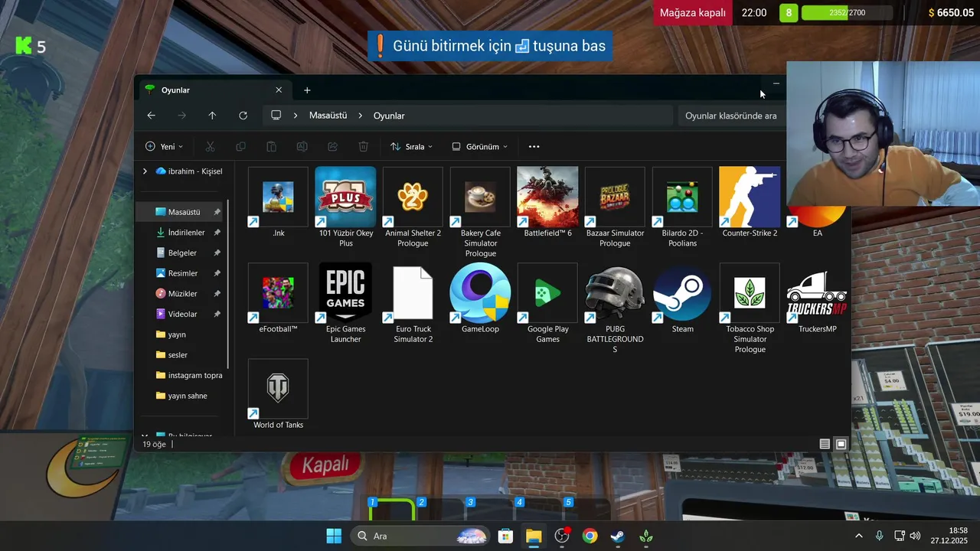Click Masaüstü in the address bar
The image size is (980, 551).
tap(328, 116)
